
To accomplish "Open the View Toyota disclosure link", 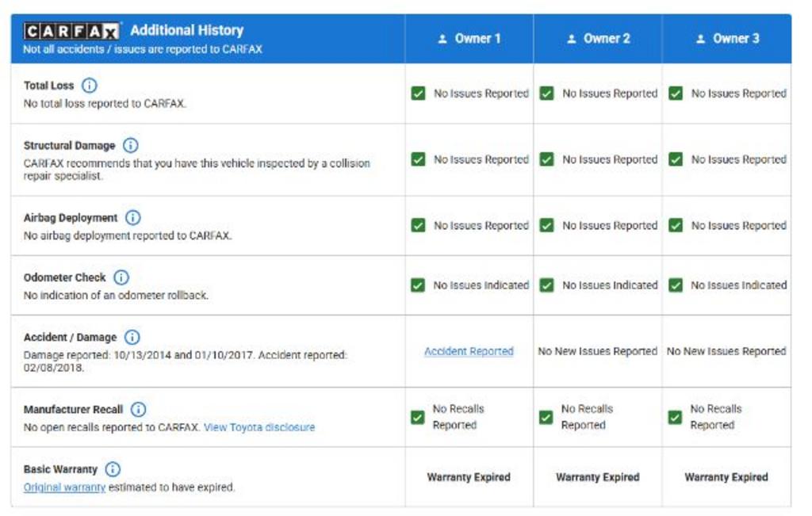I will pyautogui.click(x=259, y=427).
